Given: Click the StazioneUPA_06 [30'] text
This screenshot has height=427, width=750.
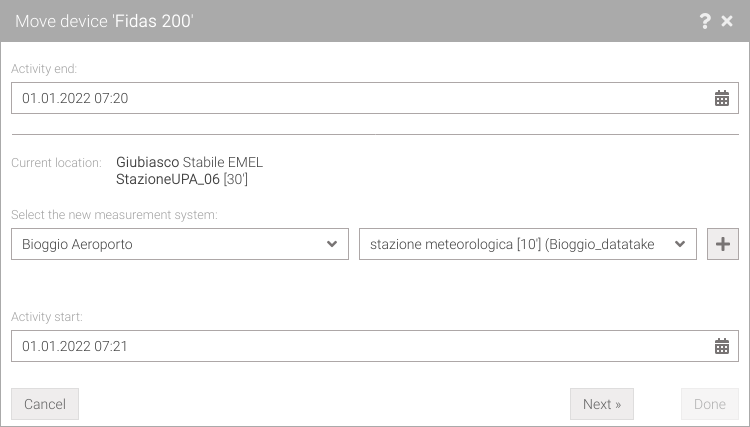Looking at the screenshot, I should tap(182, 179).
